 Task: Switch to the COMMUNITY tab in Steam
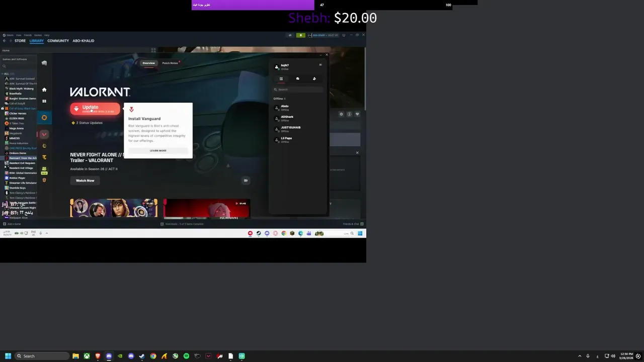pos(58,41)
